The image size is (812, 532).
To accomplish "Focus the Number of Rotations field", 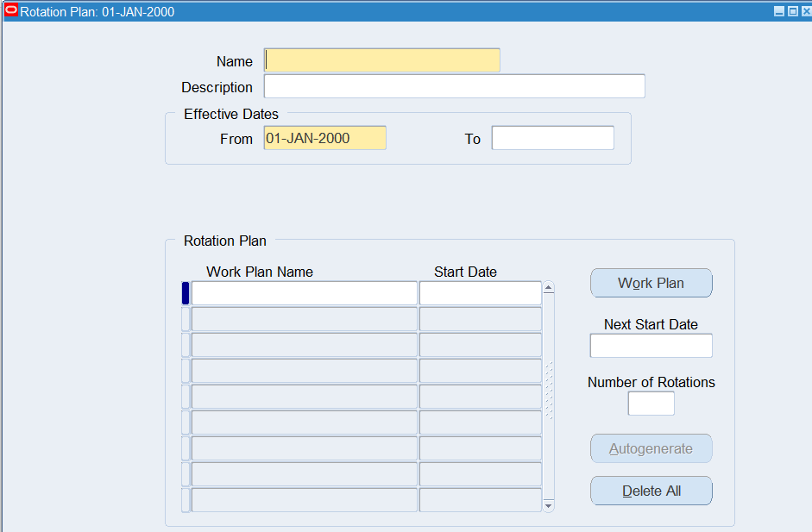I will point(651,404).
